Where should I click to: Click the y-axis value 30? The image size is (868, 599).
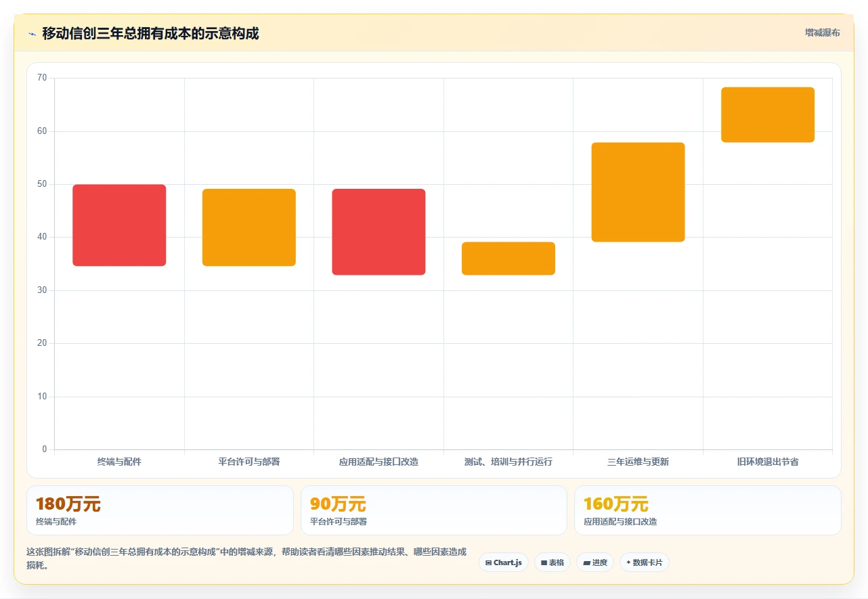[42, 290]
